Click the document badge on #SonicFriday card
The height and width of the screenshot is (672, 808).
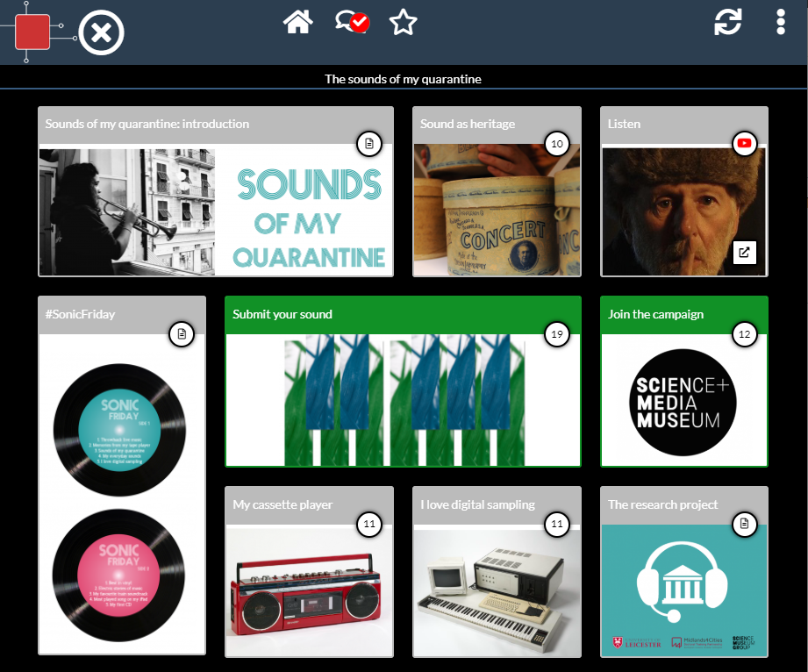[x=182, y=334]
